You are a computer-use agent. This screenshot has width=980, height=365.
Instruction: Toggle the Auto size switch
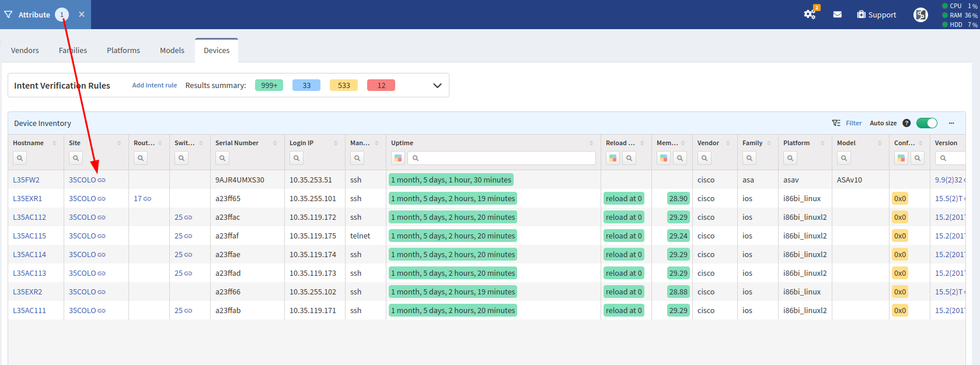click(927, 123)
